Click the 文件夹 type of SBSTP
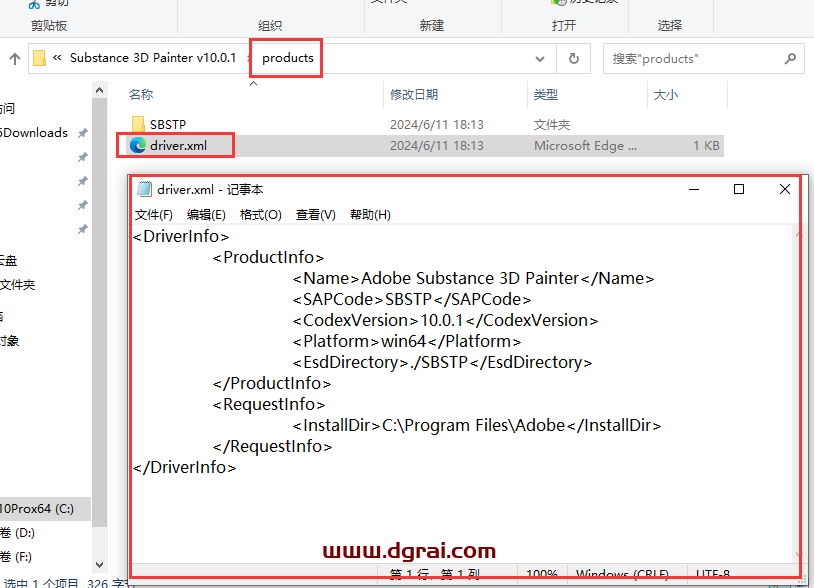The width and height of the screenshot is (814, 588). pos(552,125)
